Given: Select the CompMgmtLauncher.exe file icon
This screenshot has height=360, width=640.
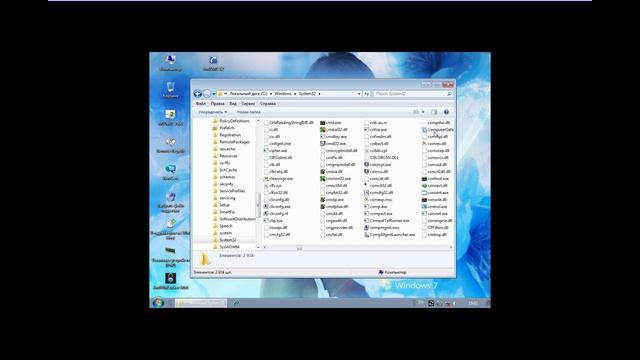Looking at the screenshot, I should (x=367, y=235).
